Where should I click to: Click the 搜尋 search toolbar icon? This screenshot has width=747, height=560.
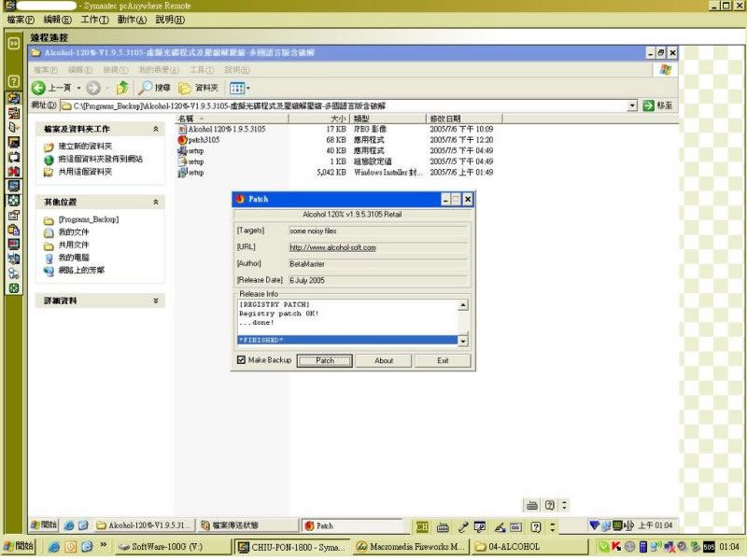[145, 88]
